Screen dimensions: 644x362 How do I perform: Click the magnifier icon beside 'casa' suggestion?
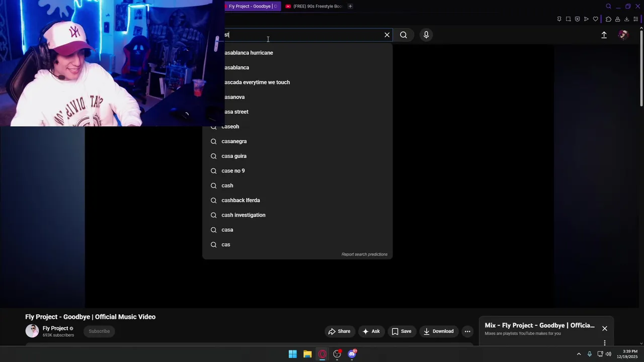click(213, 230)
